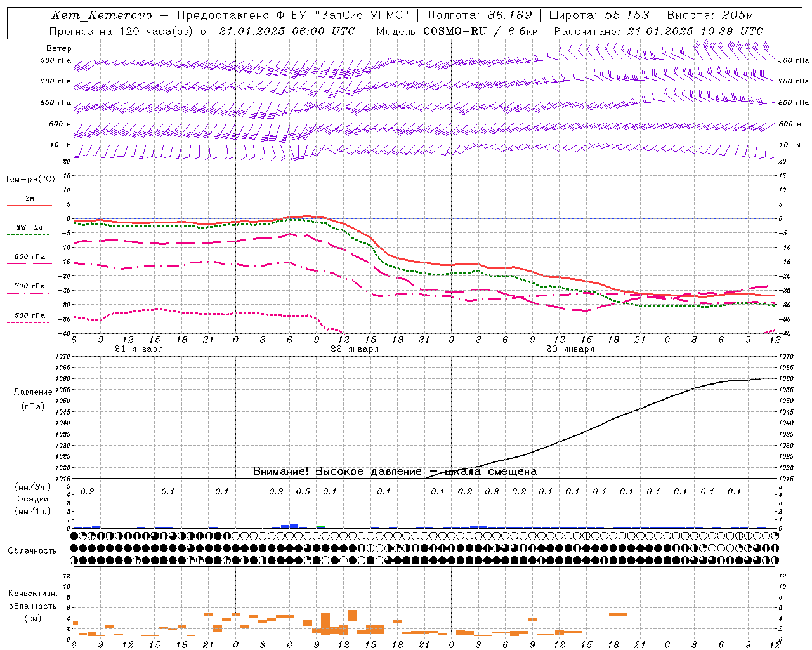Select the "(гПа)" unit under Давление

[x=33, y=407]
